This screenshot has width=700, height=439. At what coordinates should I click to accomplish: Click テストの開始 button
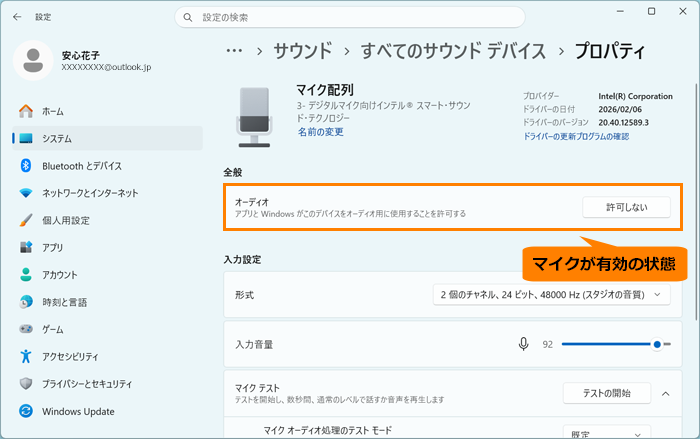coord(607,393)
